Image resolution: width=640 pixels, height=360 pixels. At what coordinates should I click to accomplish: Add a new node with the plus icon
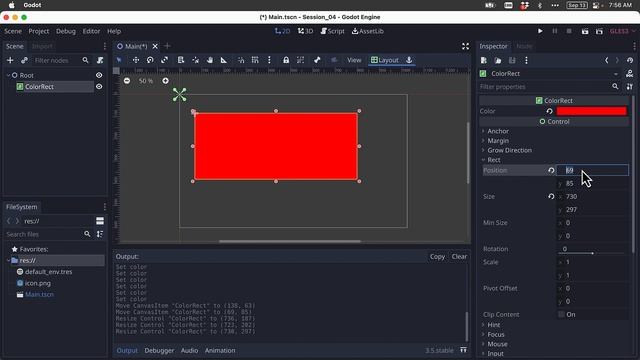[x=10, y=60]
